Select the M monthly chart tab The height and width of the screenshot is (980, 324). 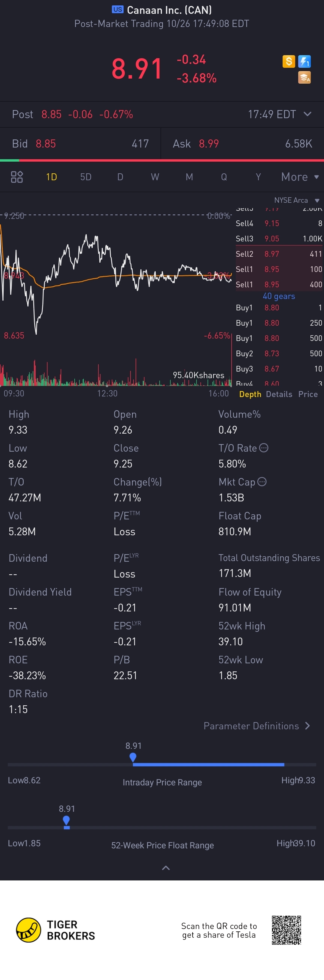[x=189, y=177]
